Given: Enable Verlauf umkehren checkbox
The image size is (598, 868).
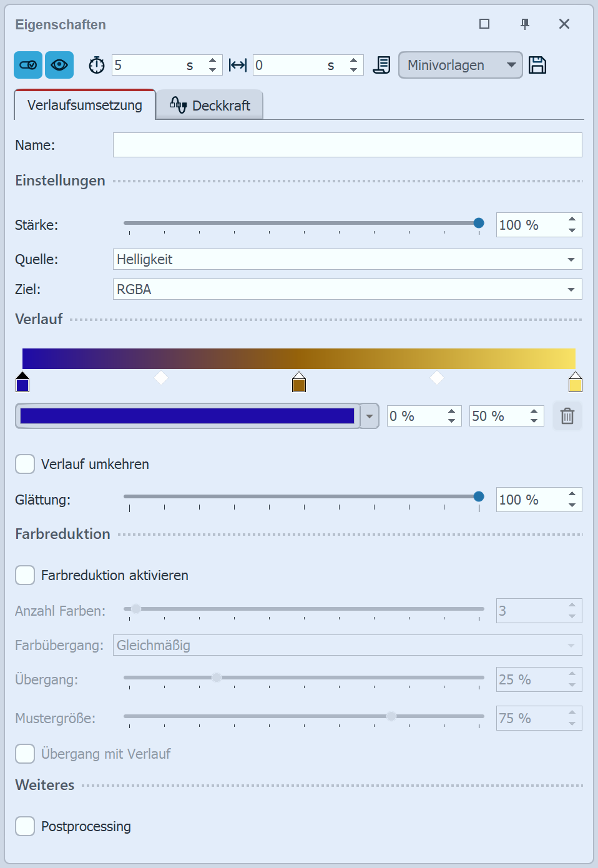Looking at the screenshot, I should (25, 464).
